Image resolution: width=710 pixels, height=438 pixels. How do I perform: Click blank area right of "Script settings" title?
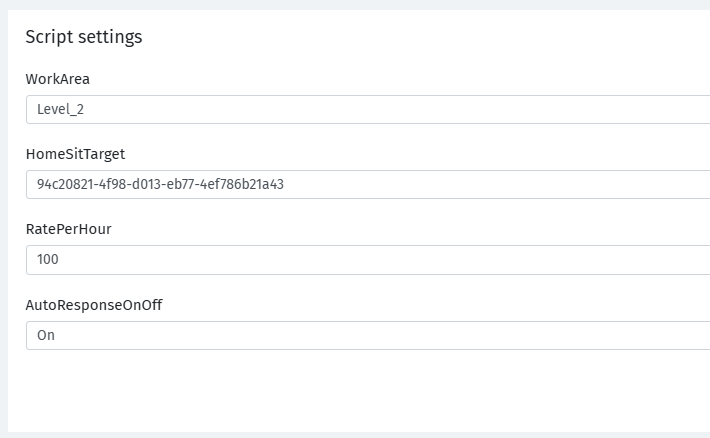coord(420,37)
